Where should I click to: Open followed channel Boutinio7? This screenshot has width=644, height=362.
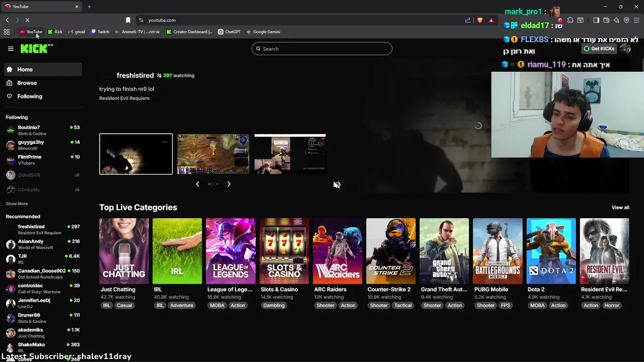point(43,130)
